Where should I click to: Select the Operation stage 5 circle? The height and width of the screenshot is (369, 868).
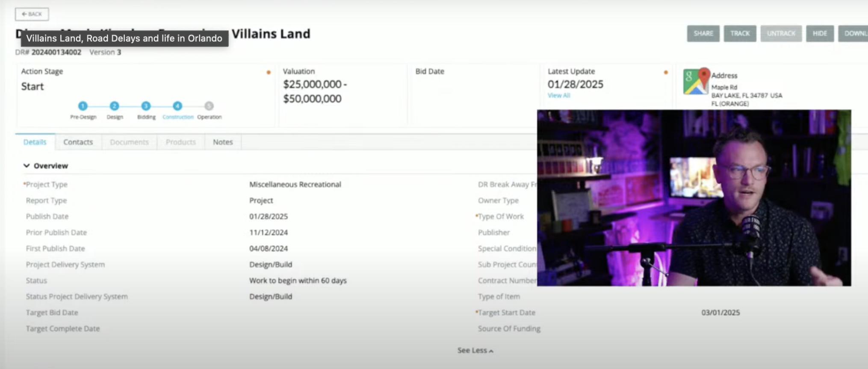coord(209,106)
